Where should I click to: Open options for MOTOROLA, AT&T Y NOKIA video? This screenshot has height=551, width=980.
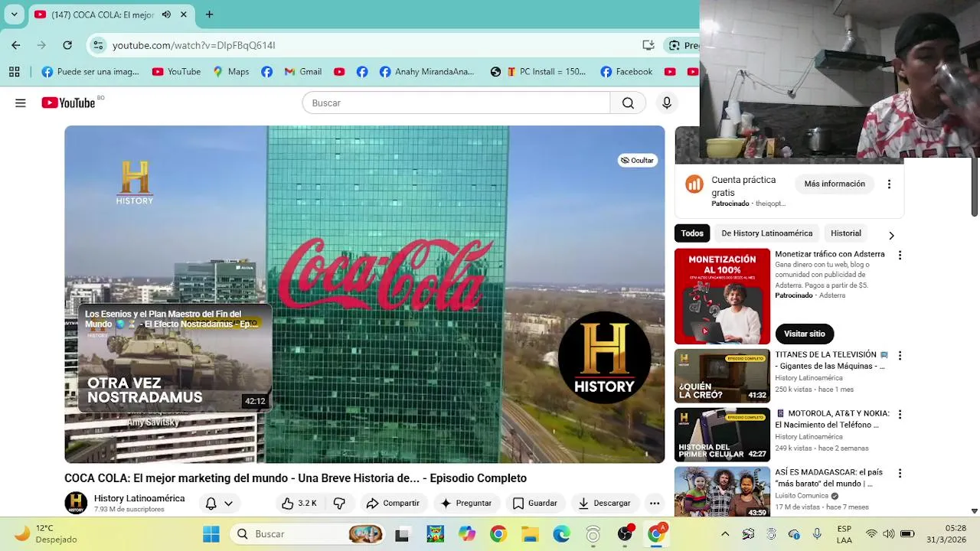click(x=900, y=414)
